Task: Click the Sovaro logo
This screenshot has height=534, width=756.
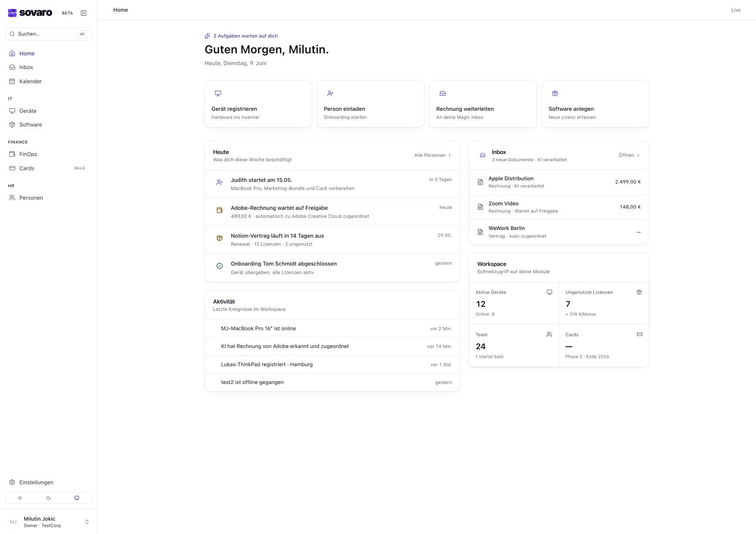Action: tap(30, 13)
